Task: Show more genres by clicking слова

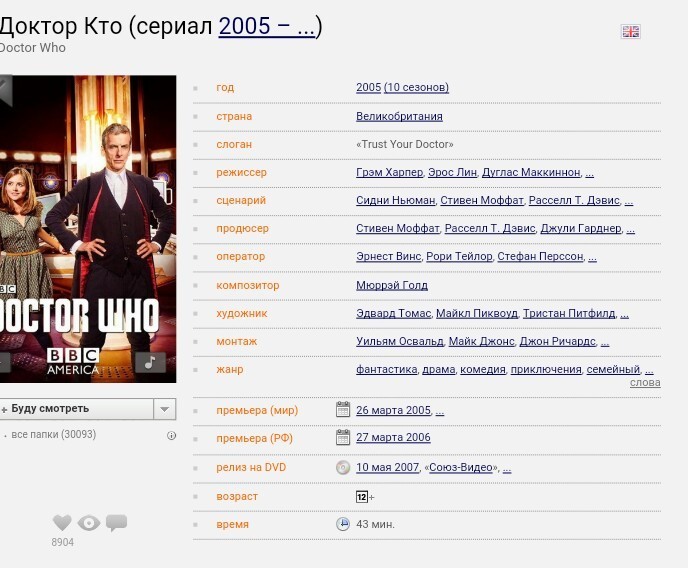Action: [644, 383]
